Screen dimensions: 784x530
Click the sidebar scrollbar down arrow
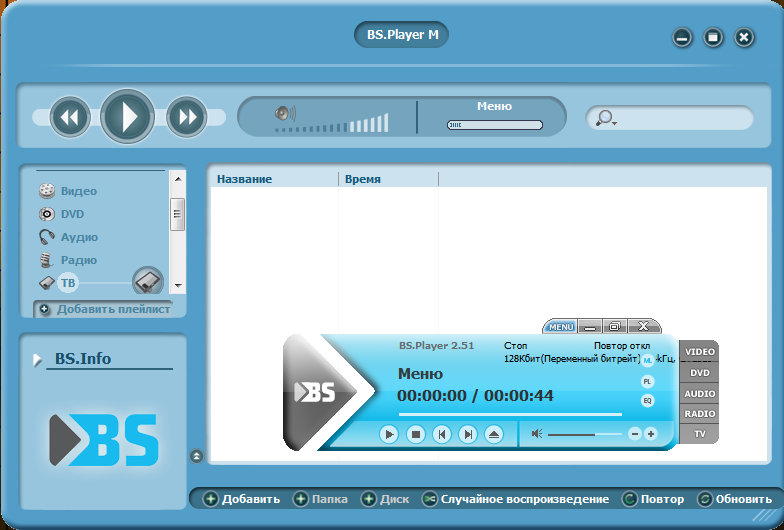(178, 286)
